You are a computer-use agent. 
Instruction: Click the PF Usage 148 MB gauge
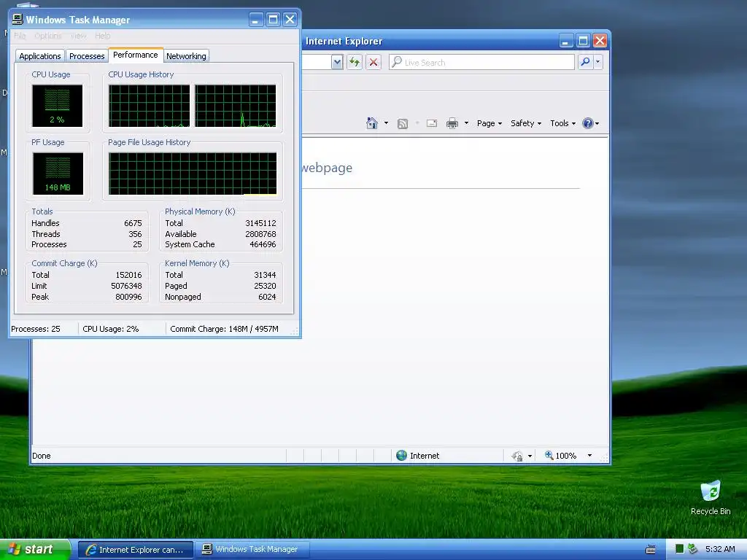pos(58,174)
